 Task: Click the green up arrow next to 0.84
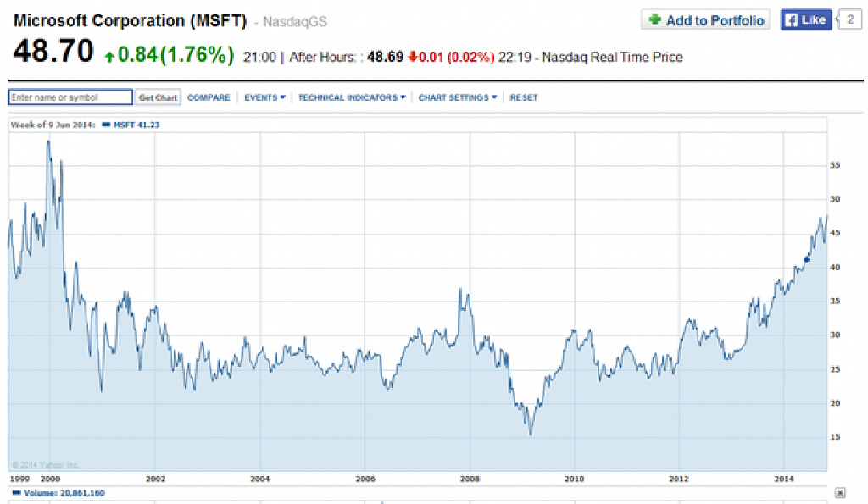(x=109, y=56)
